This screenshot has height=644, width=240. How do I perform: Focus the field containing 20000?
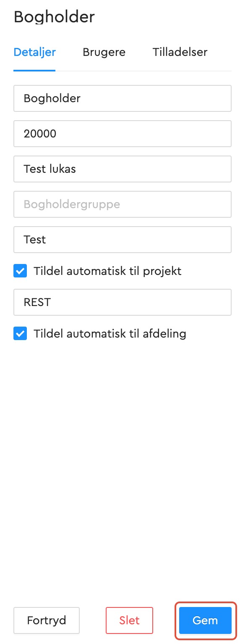pos(123,134)
